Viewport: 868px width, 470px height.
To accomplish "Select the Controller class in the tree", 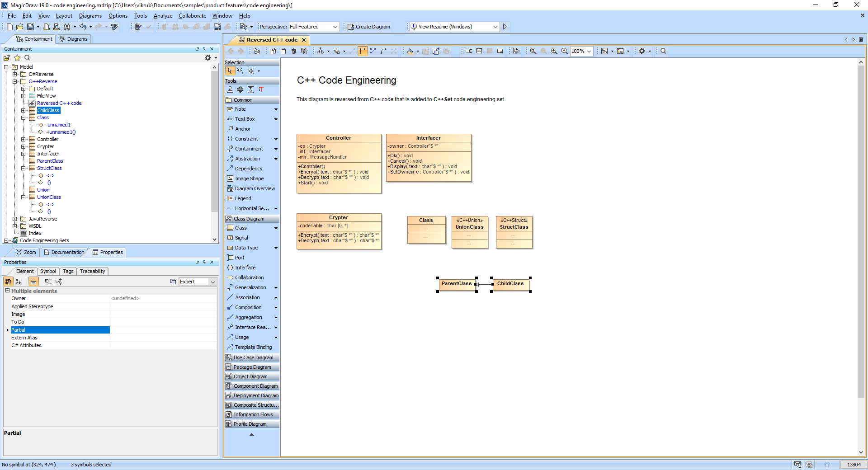I will pos(47,140).
